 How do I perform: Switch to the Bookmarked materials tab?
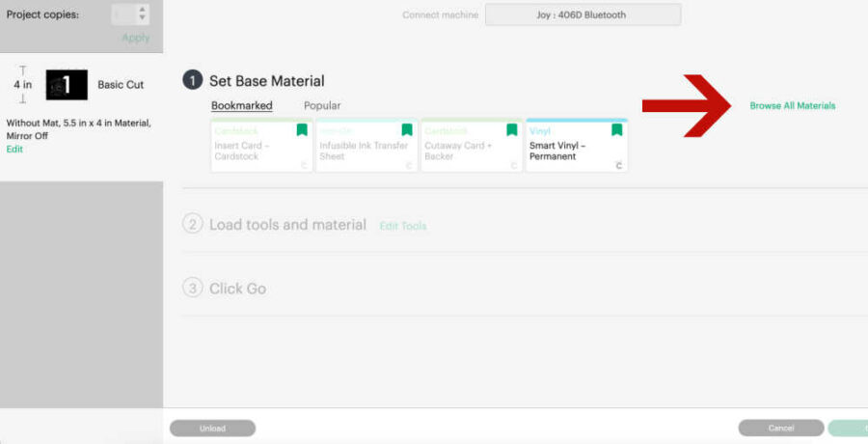(241, 105)
